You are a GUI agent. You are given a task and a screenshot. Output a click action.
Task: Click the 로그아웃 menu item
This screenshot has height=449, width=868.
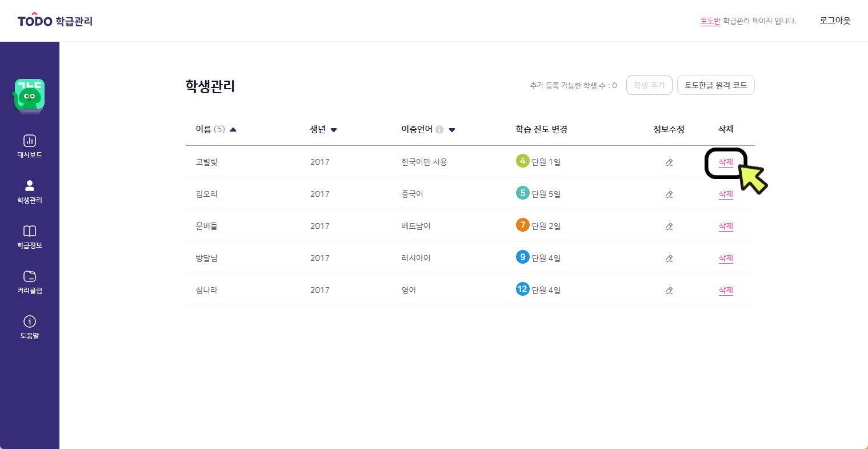(835, 21)
